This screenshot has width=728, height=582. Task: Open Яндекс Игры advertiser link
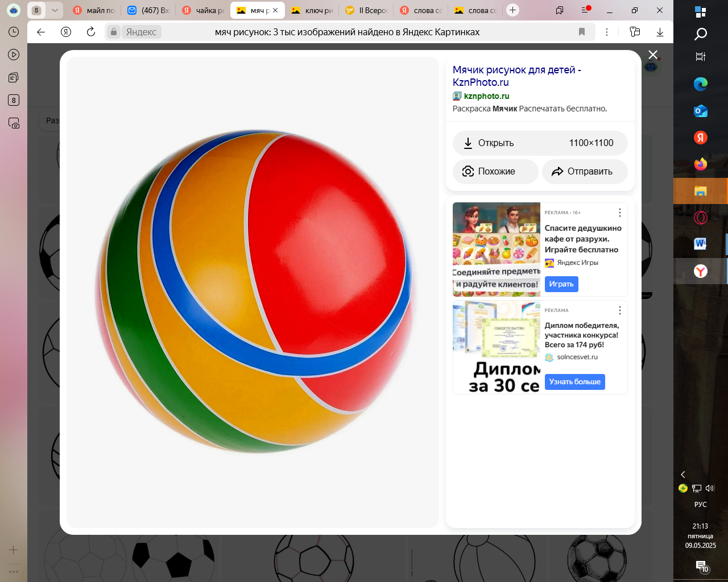577,263
